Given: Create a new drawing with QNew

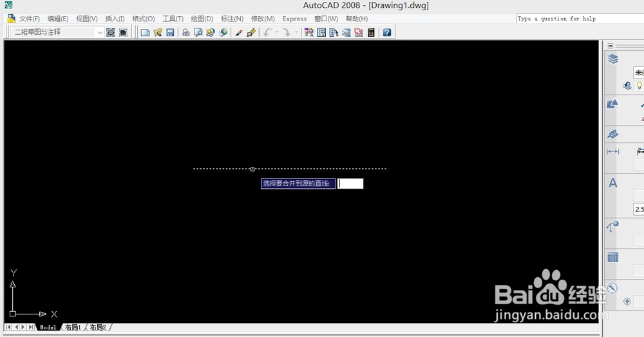Looking at the screenshot, I should 145,32.
